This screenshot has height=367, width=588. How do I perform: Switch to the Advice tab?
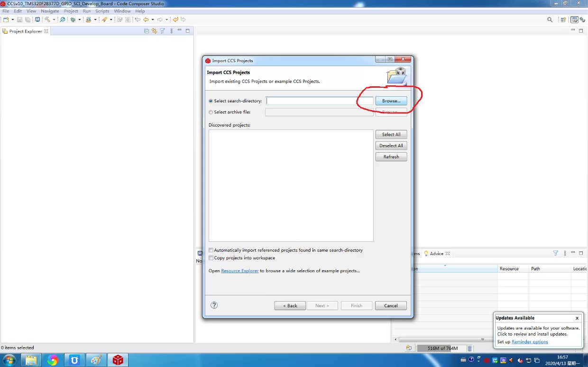point(436,253)
